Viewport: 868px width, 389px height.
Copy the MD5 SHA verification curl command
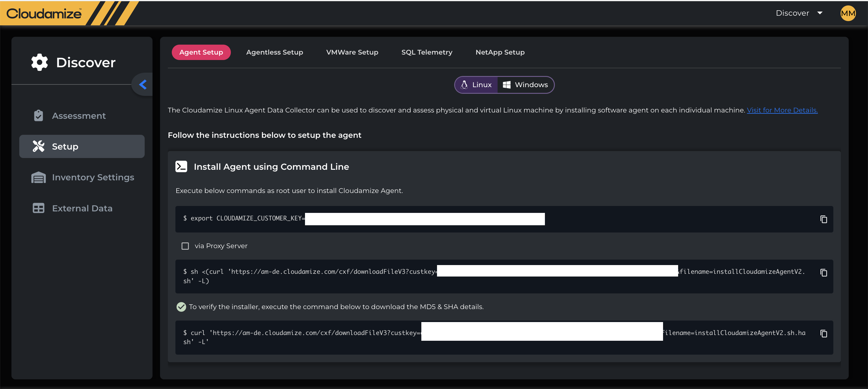tap(823, 334)
